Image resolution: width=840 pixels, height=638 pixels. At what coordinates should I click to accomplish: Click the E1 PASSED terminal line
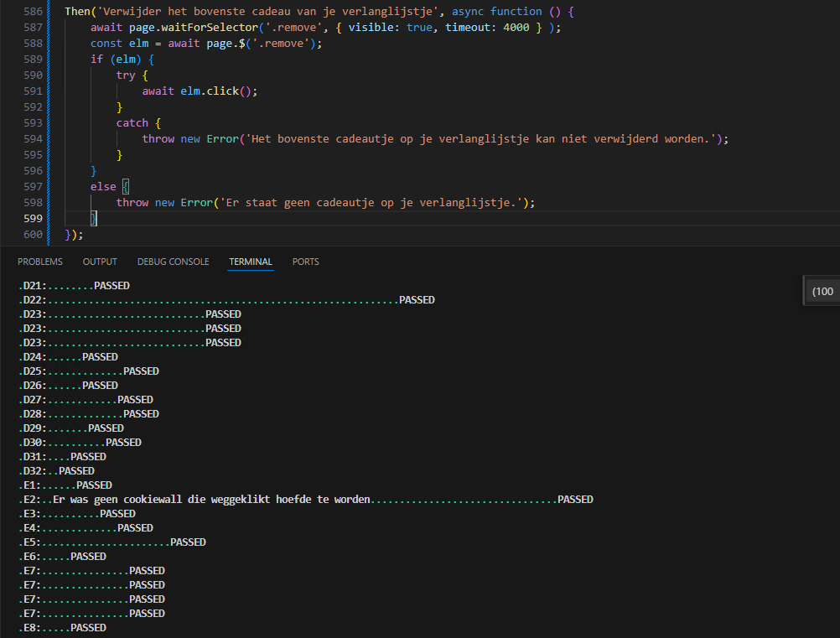tap(65, 485)
